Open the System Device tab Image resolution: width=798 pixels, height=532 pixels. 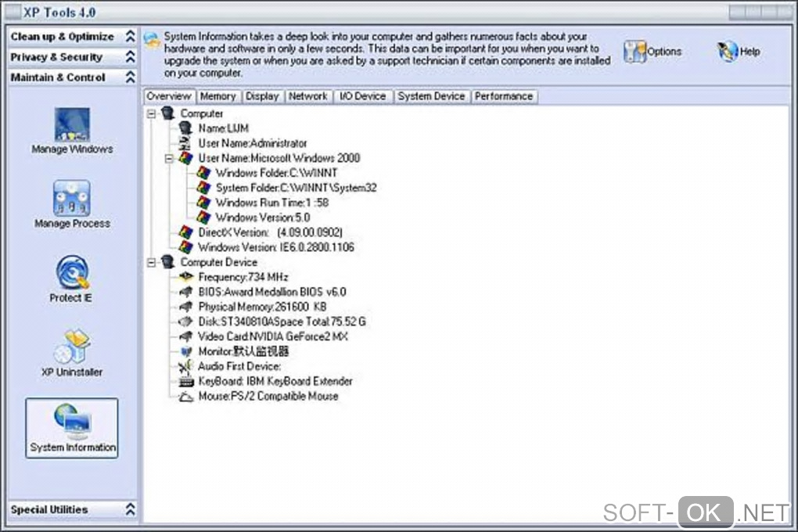432,96
